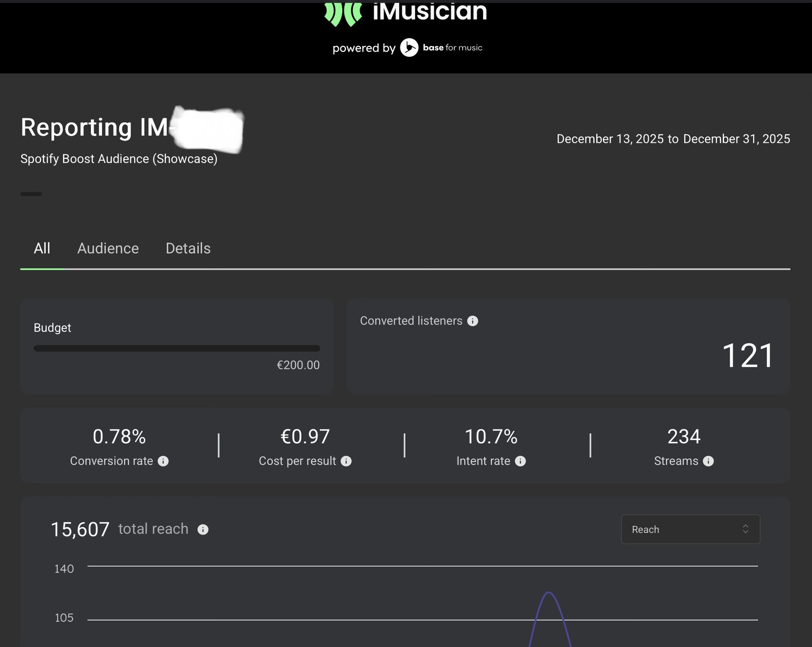This screenshot has width=812, height=647.
Task: Click the Budget progress bar
Action: [177, 349]
